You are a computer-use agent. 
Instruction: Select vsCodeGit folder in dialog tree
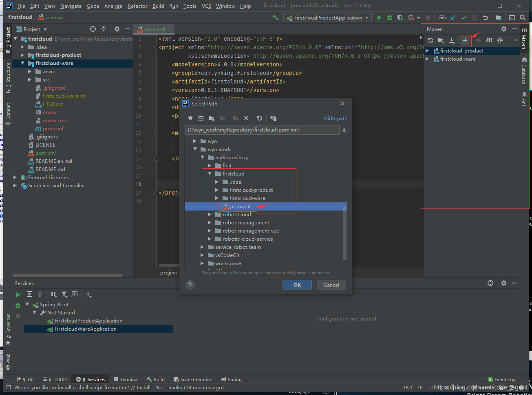pyautogui.click(x=227, y=255)
